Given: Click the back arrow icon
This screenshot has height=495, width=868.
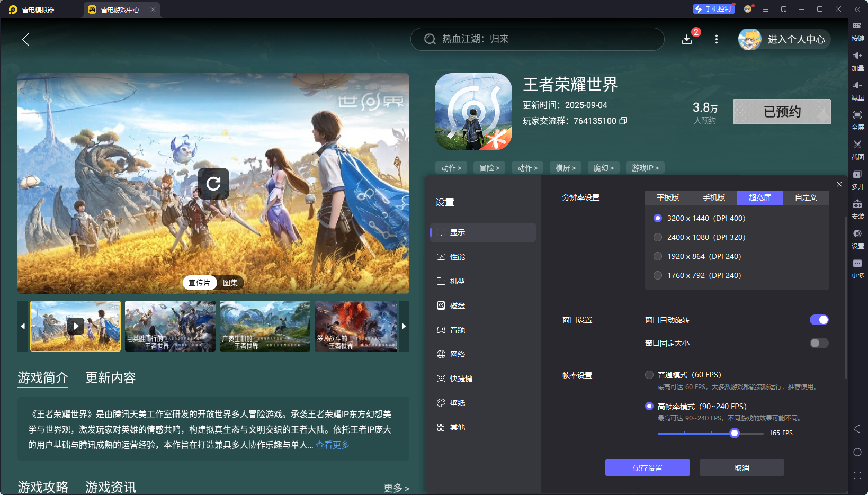Looking at the screenshot, I should [x=25, y=40].
